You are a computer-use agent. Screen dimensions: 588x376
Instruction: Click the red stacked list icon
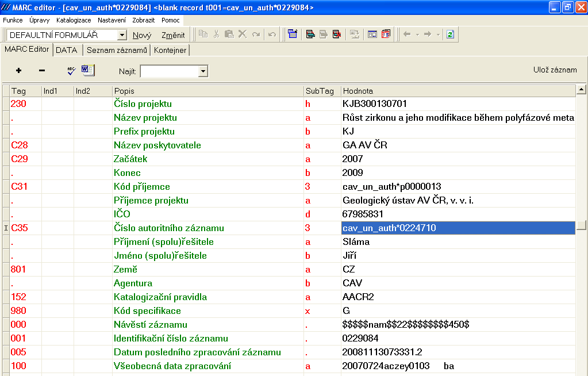pos(386,34)
